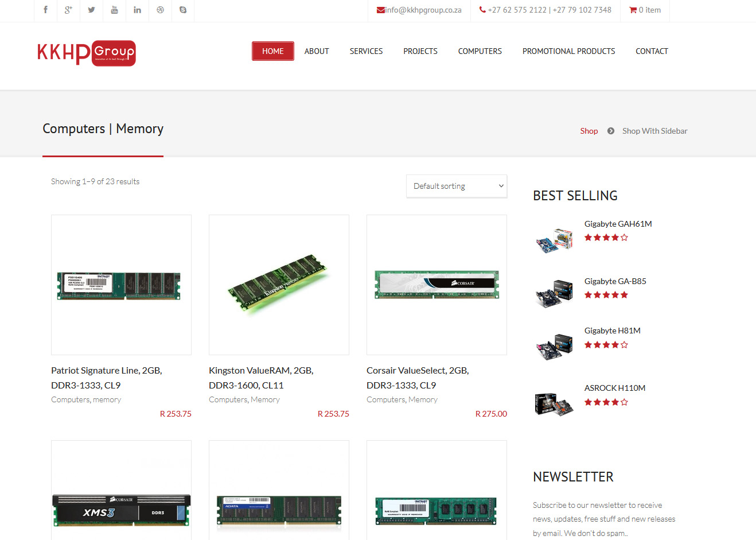Open the ABOUT menu item

point(317,51)
